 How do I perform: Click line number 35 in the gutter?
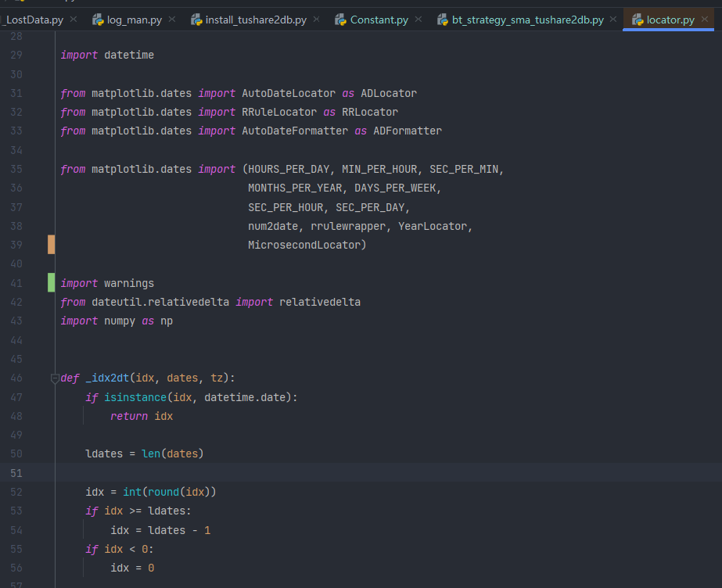click(17, 169)
